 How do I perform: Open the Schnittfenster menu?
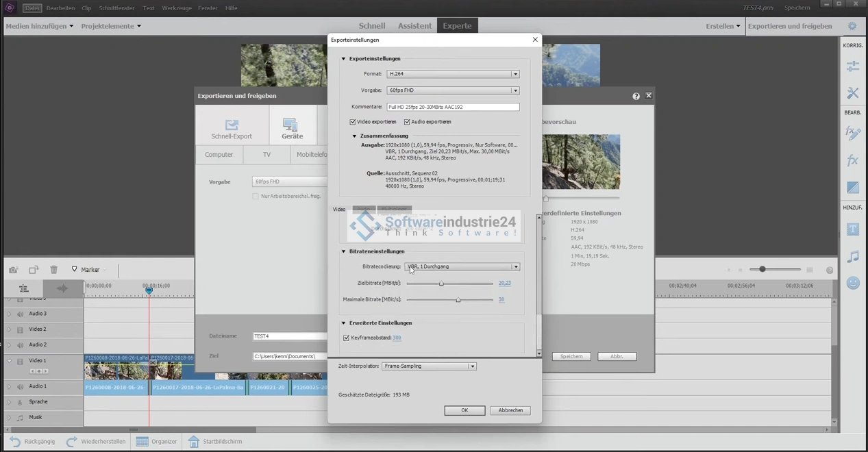117,8
